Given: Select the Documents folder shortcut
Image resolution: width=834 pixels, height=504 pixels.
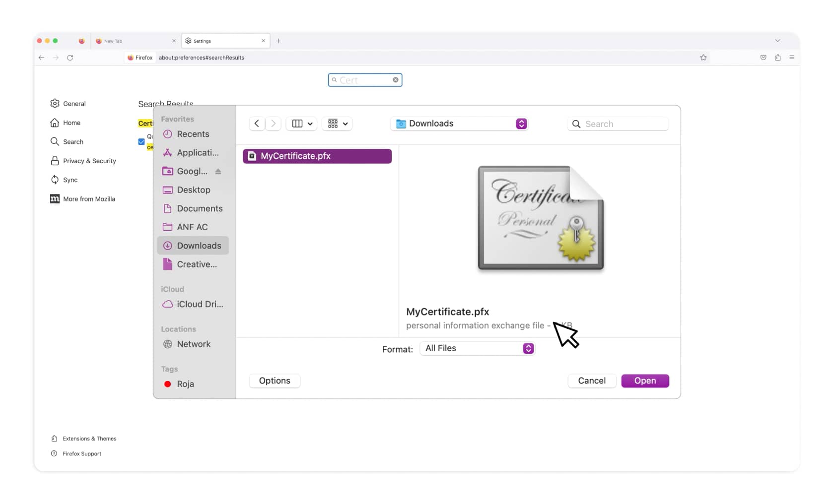Looking at the screenshot, I should click(200, 208).
